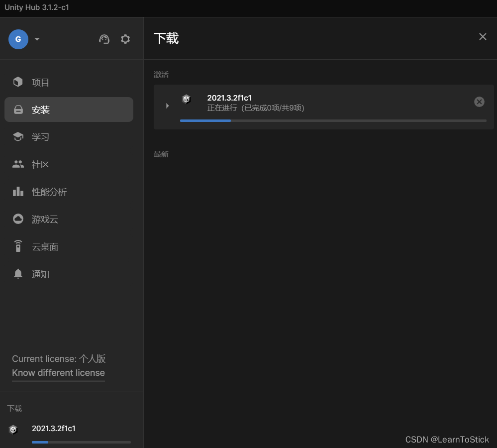Click the 安装 lock-shaped icon
This screenshot has width=497, height=448.
tap(18, 110)
